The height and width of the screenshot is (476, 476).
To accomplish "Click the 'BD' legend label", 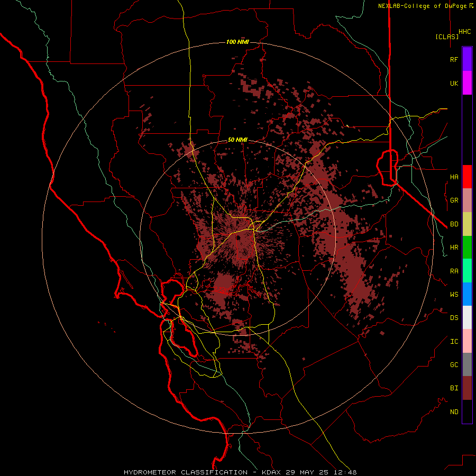I will click(454, 224).
